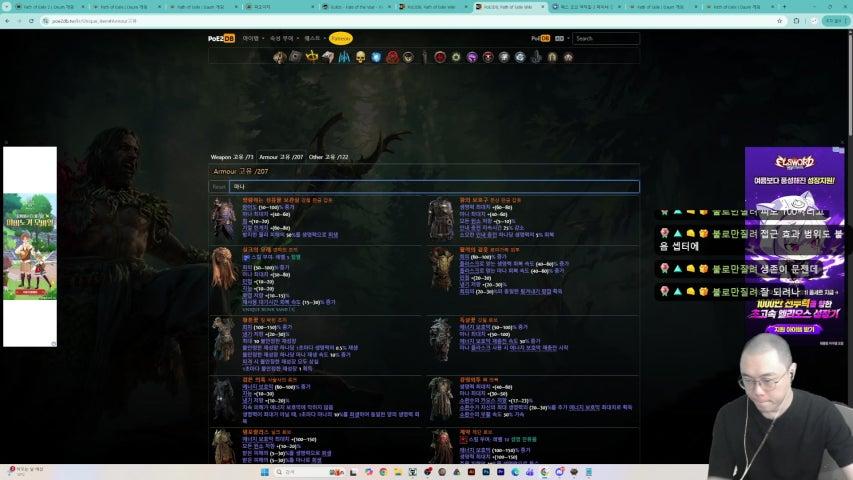Open the purple gem icon
Viewport: 853px width, 480px height.
[472, 57]
